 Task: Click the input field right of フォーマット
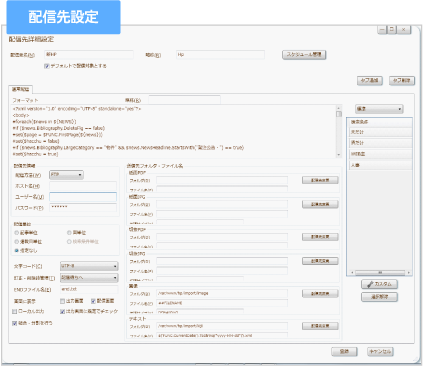[184, 99]
